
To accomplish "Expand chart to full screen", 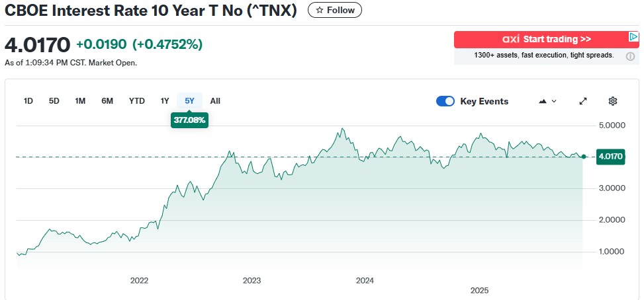I will (583, 101).
